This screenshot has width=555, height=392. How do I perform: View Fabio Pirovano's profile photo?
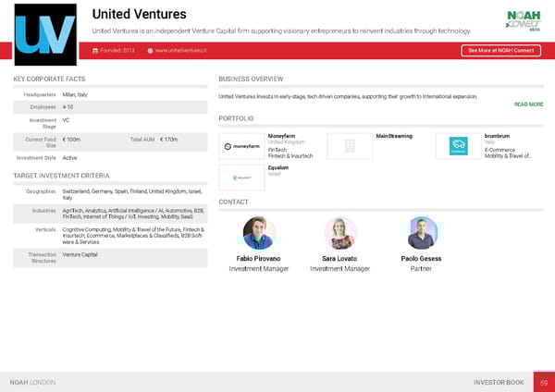pyautogui.click(x=259, y=232)
